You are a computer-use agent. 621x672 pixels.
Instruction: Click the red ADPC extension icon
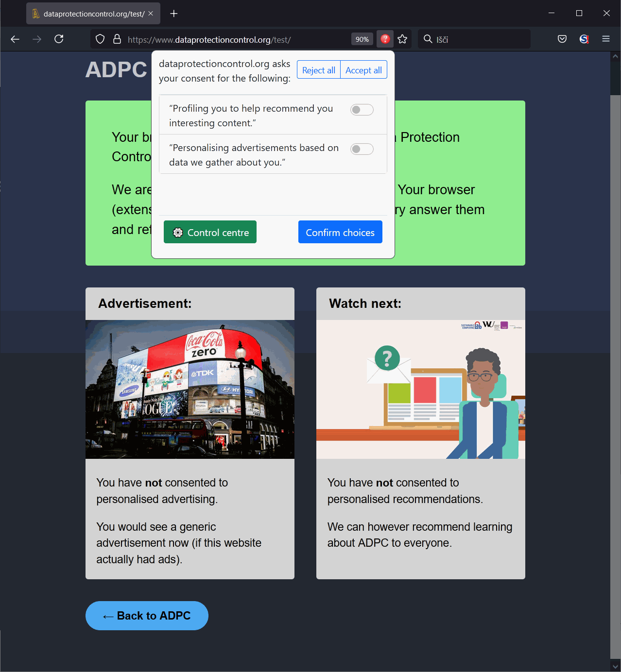[x=385, y=39]
